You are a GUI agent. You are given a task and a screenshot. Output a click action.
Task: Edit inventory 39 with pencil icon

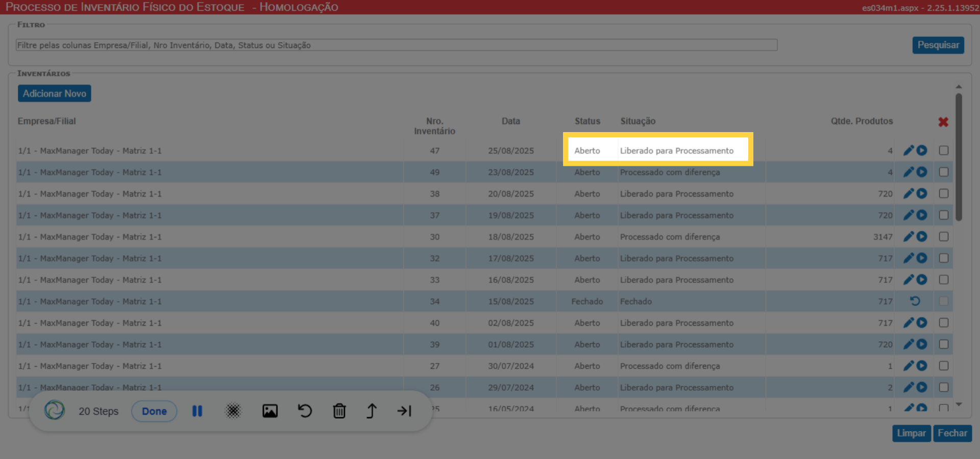tap(909, 344)
